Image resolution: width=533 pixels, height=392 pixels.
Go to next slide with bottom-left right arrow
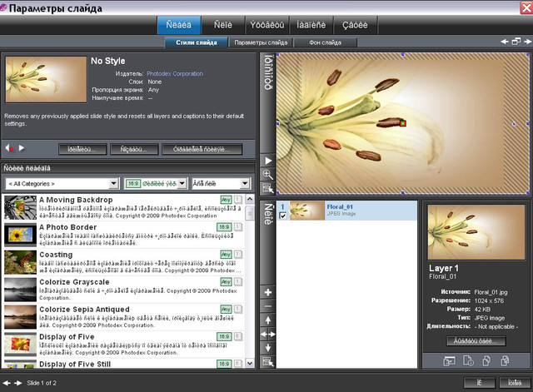tap(18, 383)
